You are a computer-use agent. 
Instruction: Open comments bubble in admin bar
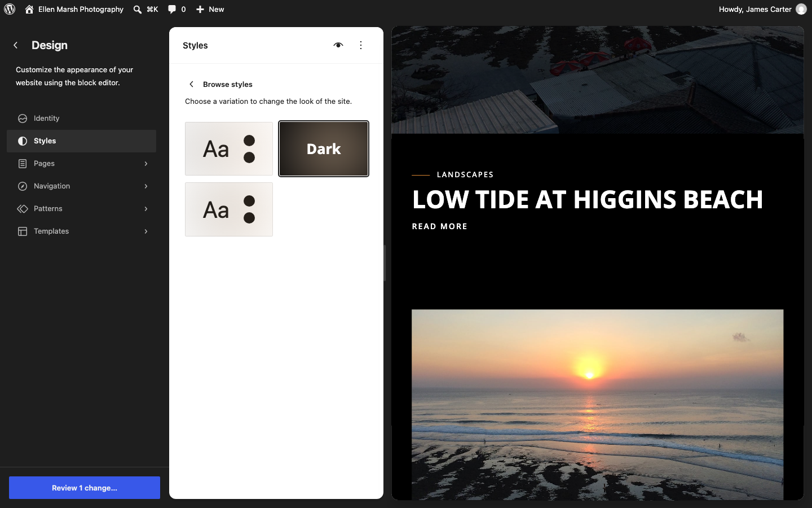click(x=176, y=9)
